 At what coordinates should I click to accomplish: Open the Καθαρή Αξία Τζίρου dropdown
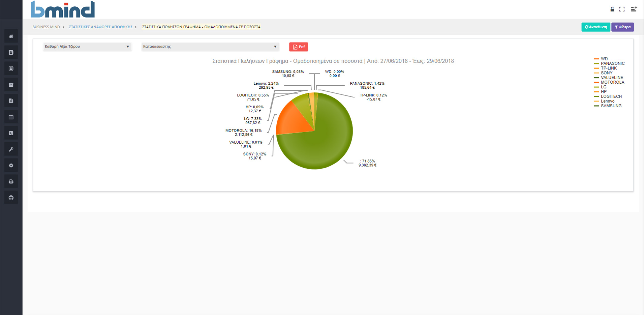click(87, 47)
